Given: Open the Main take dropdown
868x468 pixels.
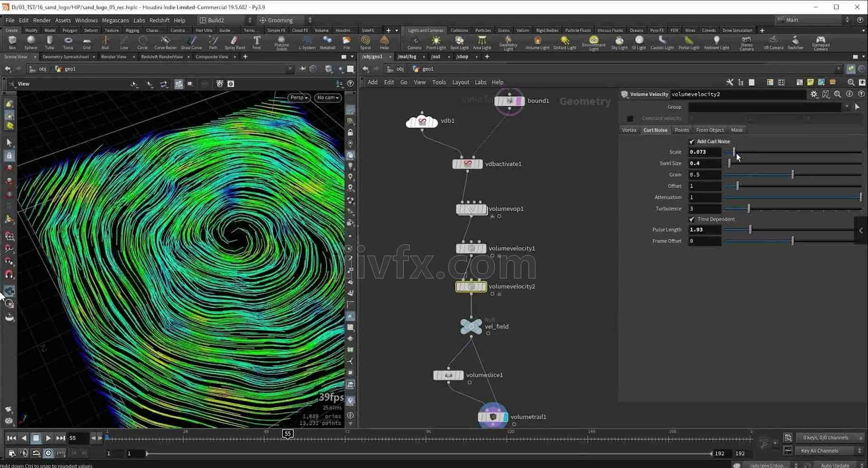Looking at the screenshot, I should [812, 20].
